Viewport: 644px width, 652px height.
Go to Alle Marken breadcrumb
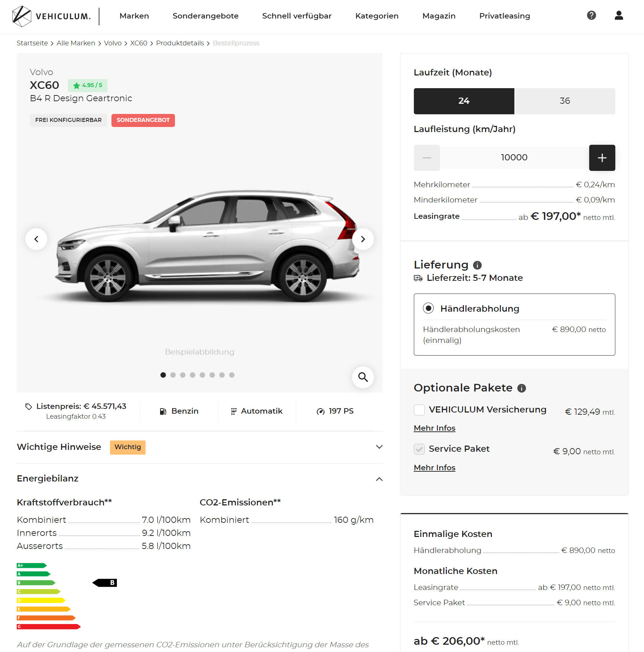[76, 43]
